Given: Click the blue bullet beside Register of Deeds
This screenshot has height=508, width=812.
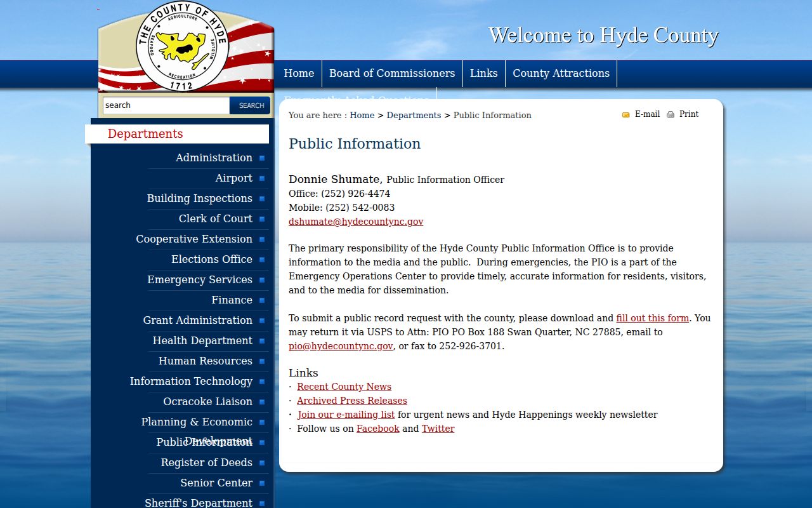Looking at the screenshot, I should 262,463.
